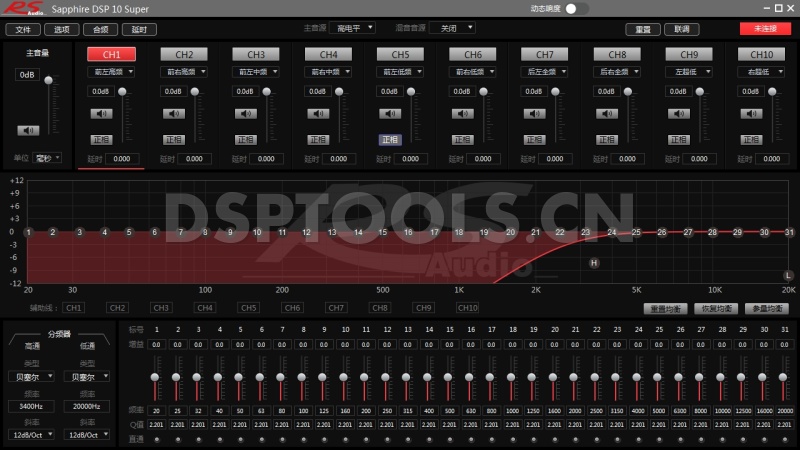Screen dimensions: 800x450
Task: Open the 混音音源 mix source dropdown
Action: pos(453,28)
